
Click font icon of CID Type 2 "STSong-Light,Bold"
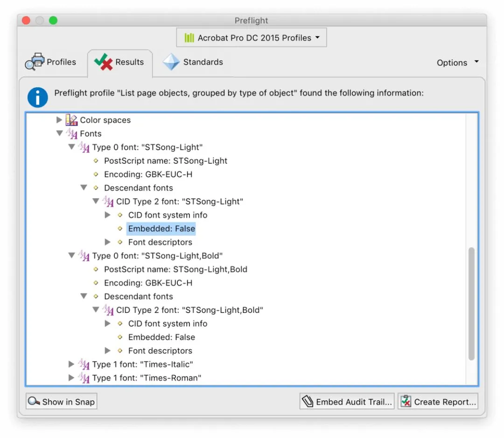[x=108, y=310]
